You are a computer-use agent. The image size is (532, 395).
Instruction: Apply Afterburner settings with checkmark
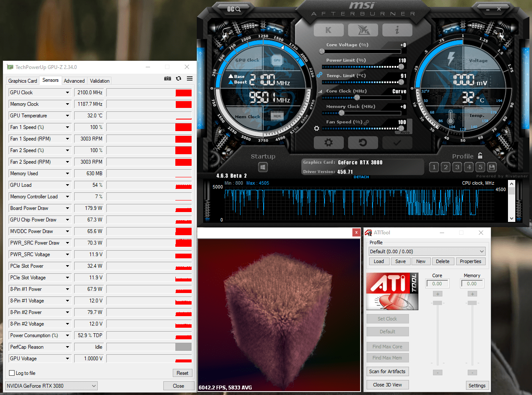pyautogui.click(x=397, y=143)
